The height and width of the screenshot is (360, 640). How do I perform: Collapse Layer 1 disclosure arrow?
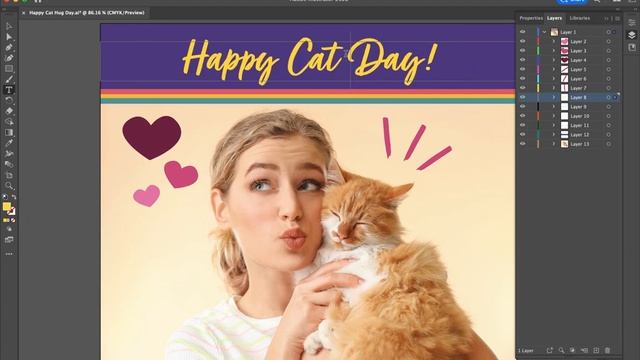[x=544, y=32]
